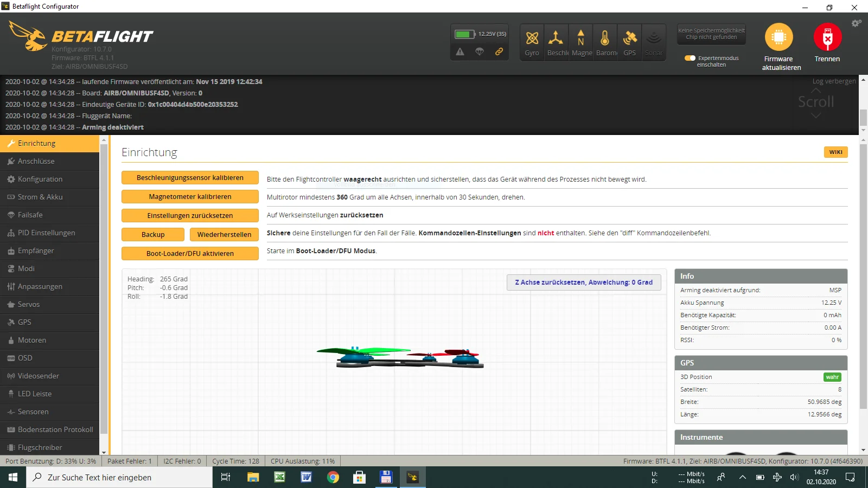Open Word from the taskbar

coord(306,477)
